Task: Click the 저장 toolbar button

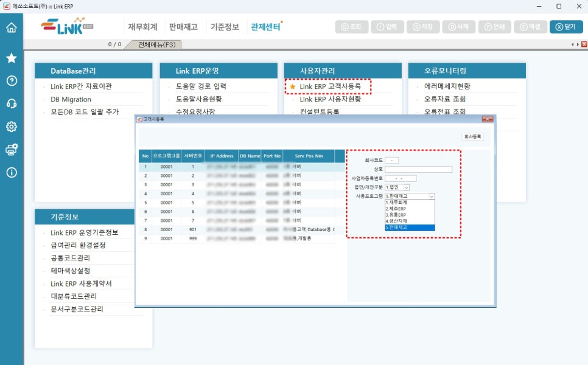Action: [423, 27]
